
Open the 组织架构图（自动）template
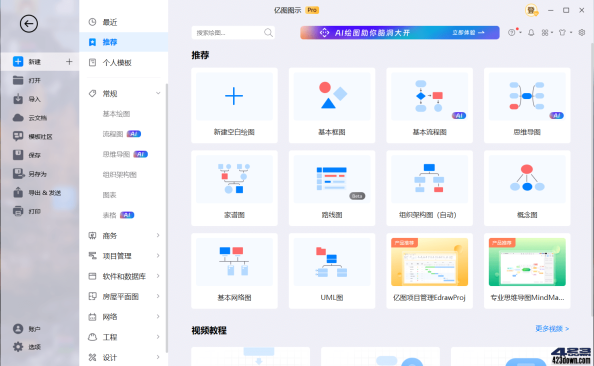(x=429, y=188)
